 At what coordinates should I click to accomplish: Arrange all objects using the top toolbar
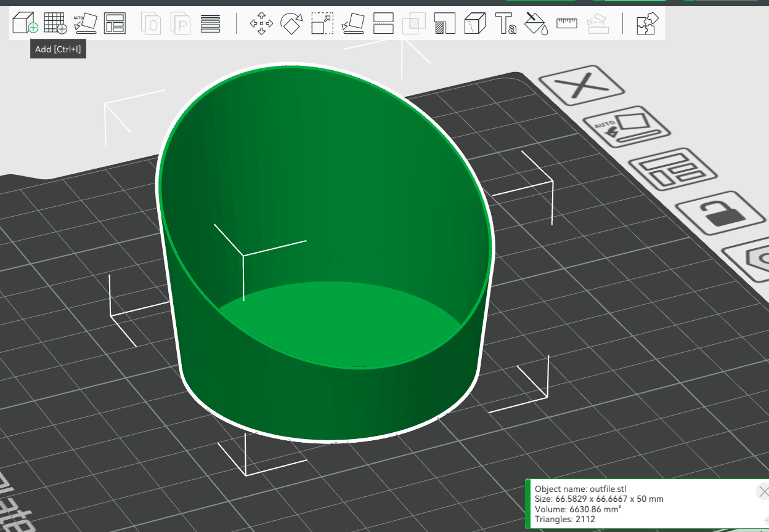click(x=115, y=23)
